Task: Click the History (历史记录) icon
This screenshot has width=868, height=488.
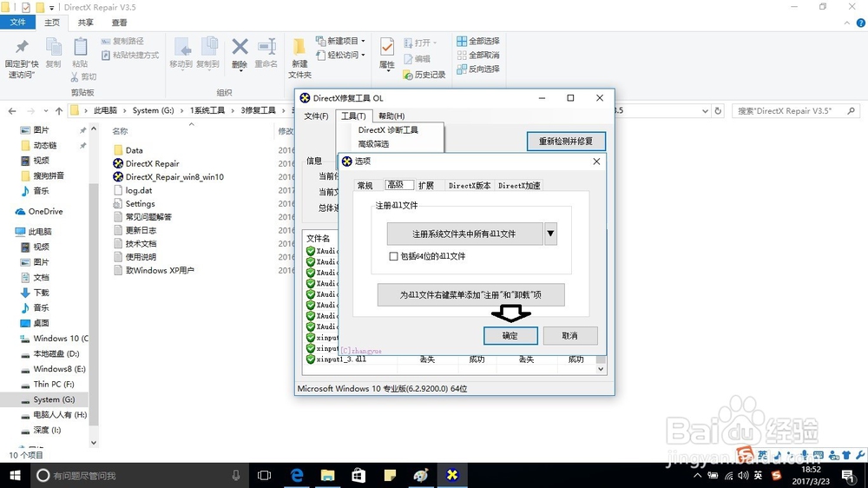Action: [x=408, y=74]
